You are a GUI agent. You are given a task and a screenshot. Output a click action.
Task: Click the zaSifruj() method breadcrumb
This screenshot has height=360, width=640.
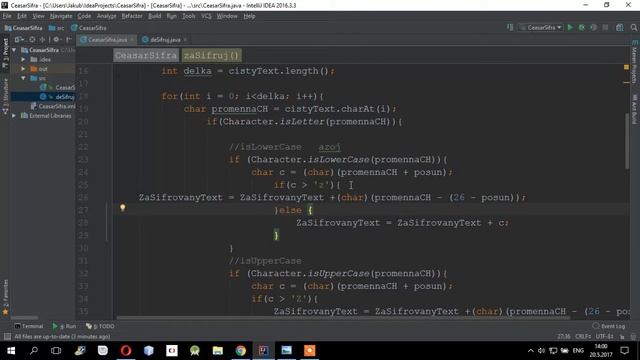211,55
